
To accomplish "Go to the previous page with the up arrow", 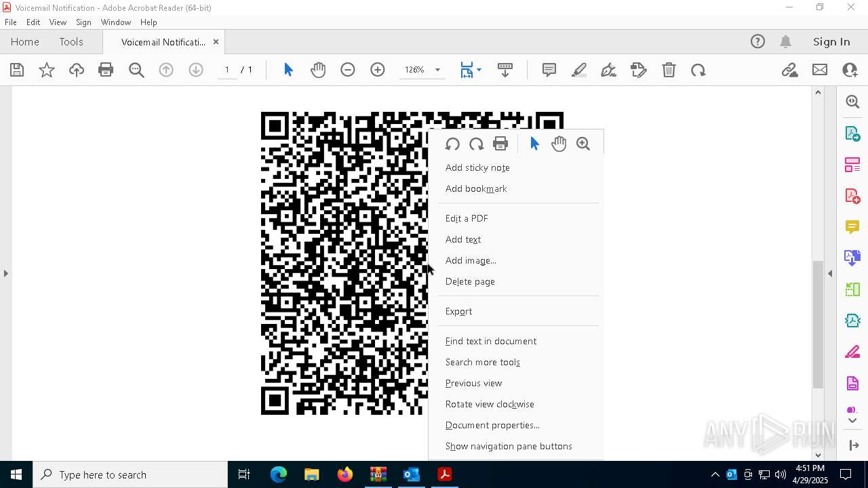I will [x=166, y=70].
